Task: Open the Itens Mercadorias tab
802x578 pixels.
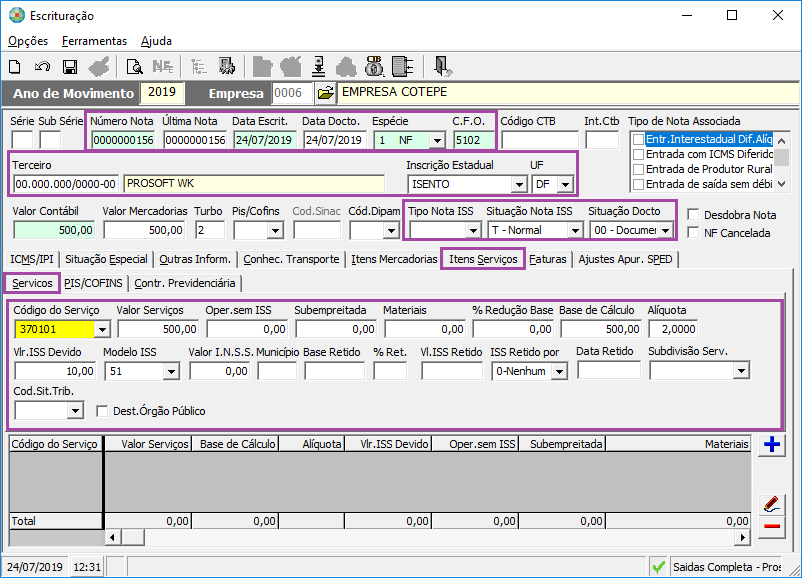Action: pos(394,260)
